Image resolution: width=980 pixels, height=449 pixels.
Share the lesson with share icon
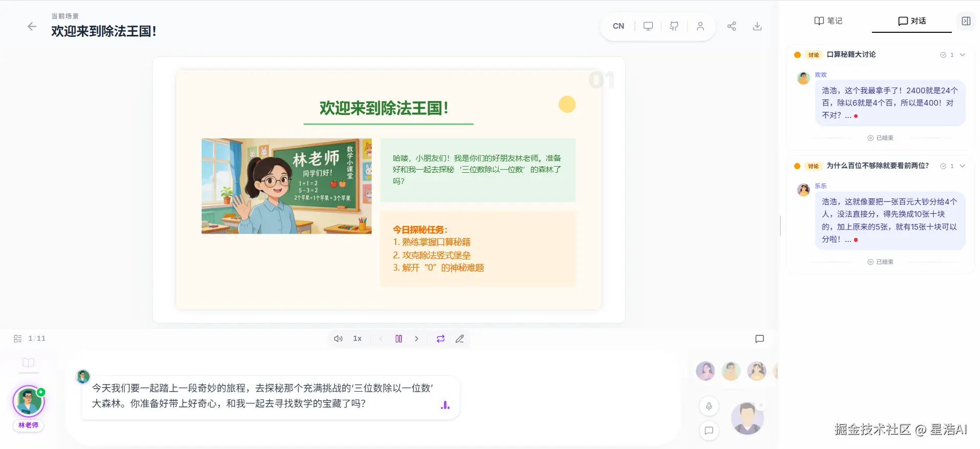tap(731, 26)
